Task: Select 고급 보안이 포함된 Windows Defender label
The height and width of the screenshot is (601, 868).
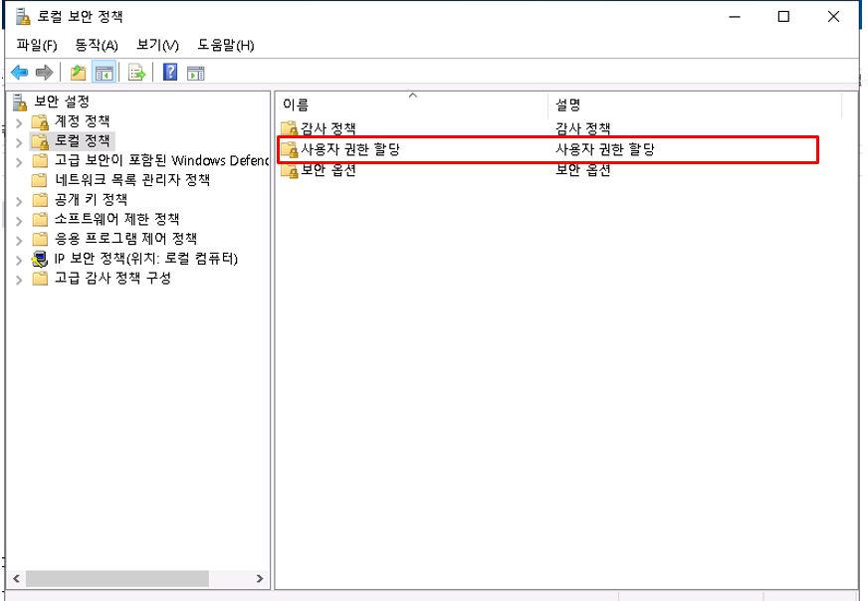Action: [161, 160]
